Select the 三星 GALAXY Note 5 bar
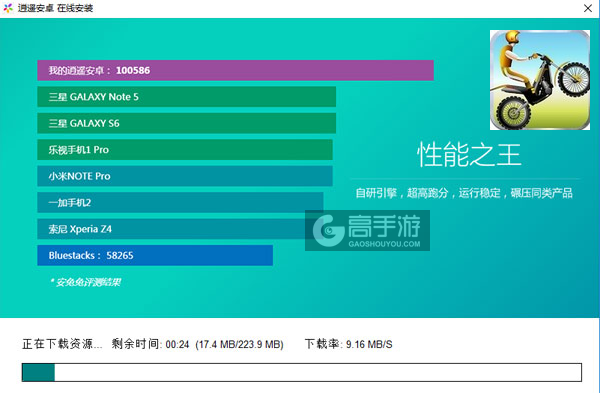 pyautogui.click(x=187, y=97)
